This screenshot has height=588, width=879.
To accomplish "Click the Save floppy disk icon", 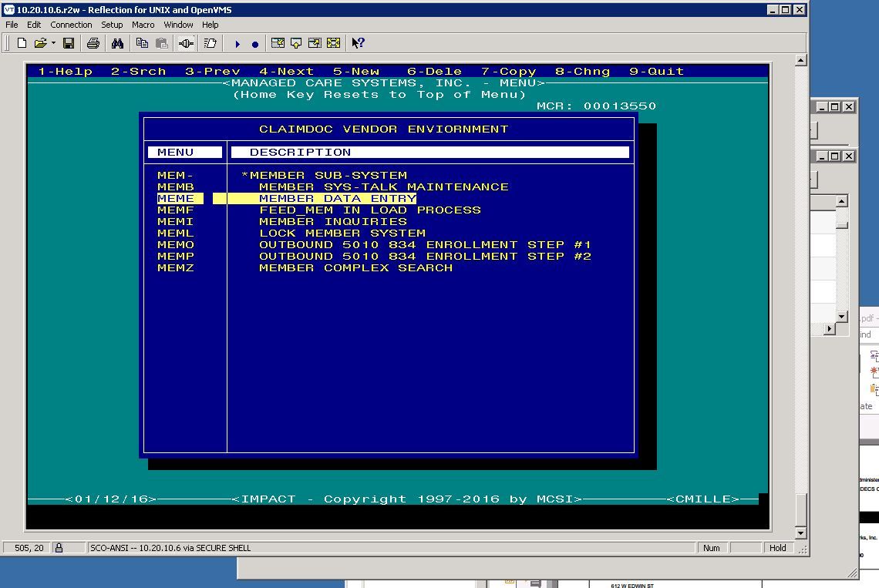I will (69, 43).
